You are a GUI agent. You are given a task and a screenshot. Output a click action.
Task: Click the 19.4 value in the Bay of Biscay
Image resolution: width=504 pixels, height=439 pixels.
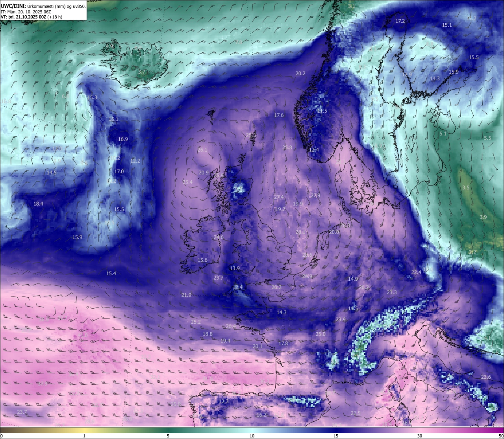click(225, 341)
